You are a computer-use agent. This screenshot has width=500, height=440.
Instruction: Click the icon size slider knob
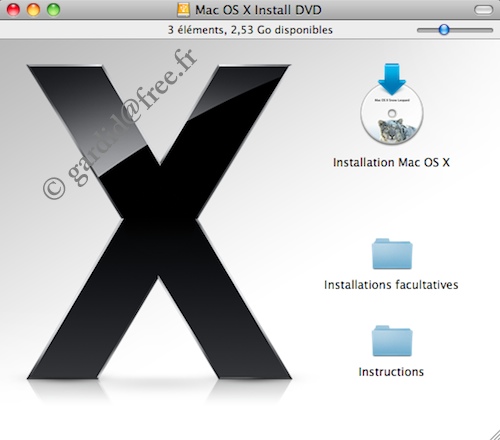tap(444, 30)
